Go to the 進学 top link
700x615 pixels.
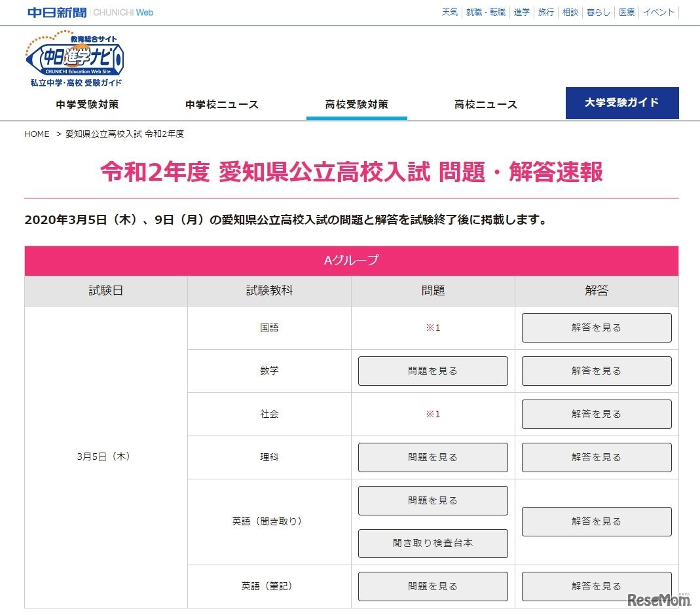[x=521, y=12]
